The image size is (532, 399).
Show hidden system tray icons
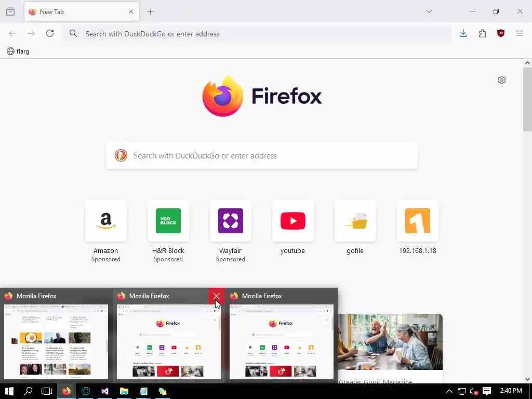[449, 391]
